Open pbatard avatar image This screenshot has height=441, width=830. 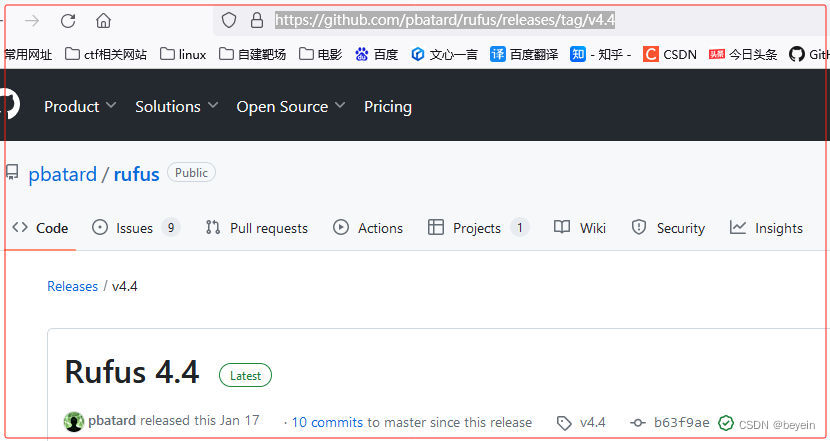pyautogui.click(x=74, y=422)
